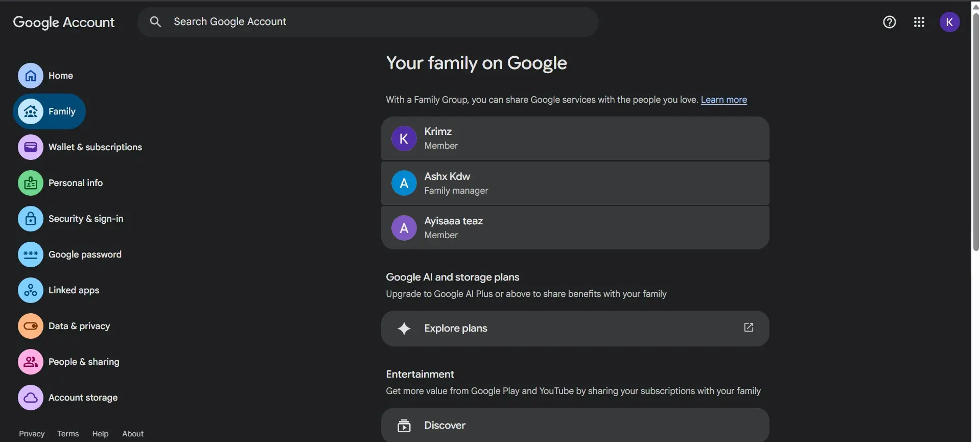Click the search magnifier icon
Screen dimensions: 980x442
tap(155, 21)
